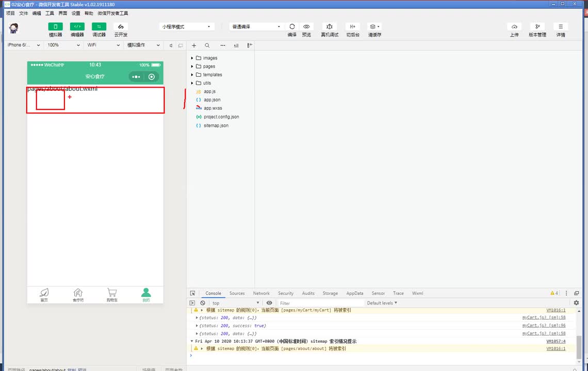Viewport: 588px width, 371px height.
Task: Click the mini program capsule close circle
Action: click(x=152, y=76)
